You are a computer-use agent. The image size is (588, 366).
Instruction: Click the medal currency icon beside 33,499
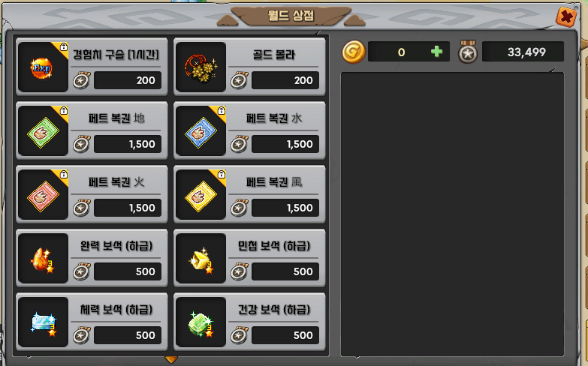click(x=468, y=52)
